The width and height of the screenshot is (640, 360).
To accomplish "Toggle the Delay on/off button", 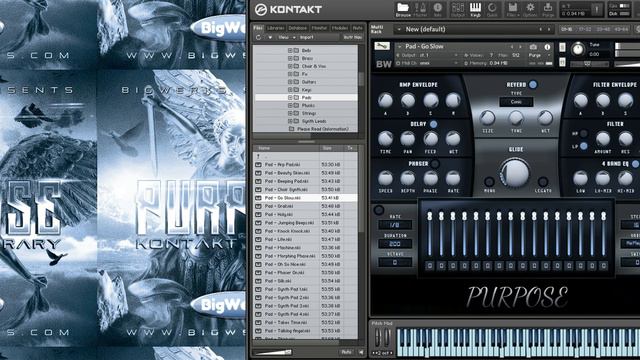I will 433,124.
